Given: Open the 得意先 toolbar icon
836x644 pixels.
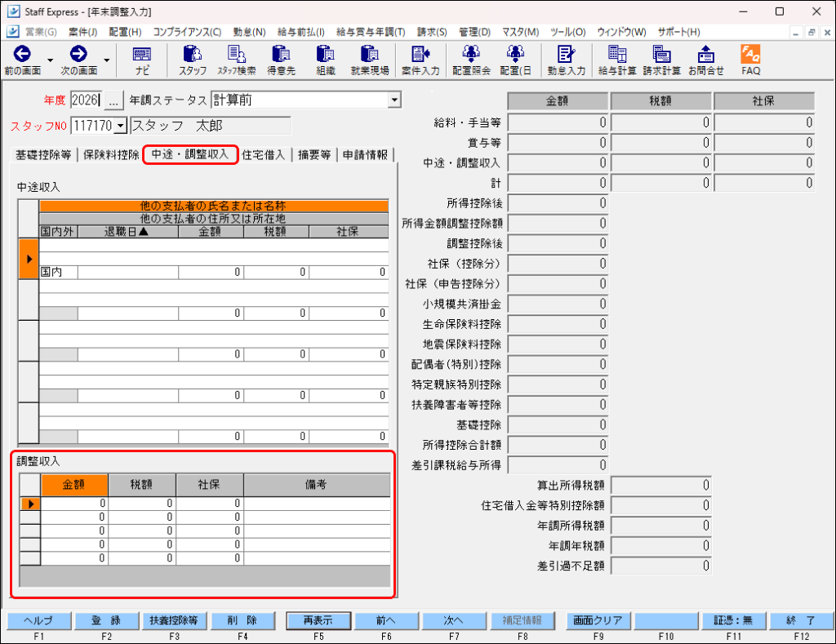Looking at the screenshot, I should 281,60.
